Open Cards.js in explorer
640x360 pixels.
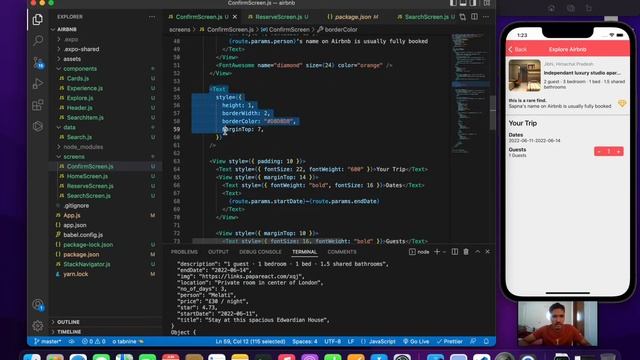[x=78, y=78]
